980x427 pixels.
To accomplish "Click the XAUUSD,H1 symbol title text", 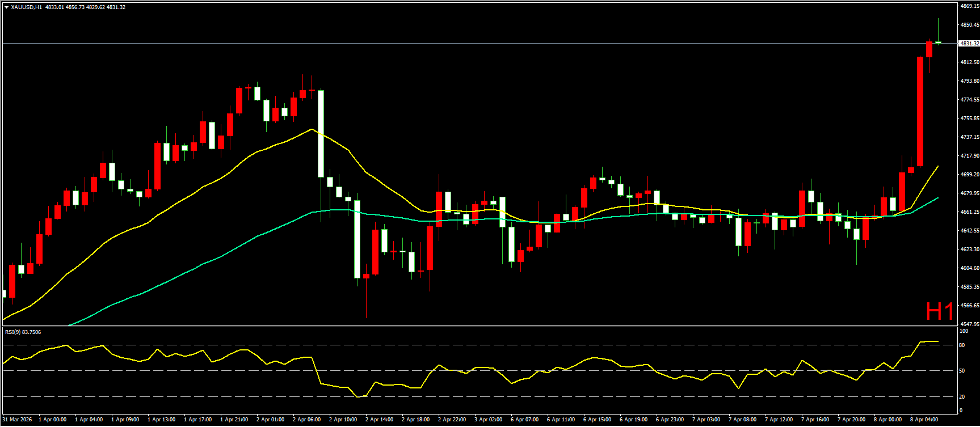I will 26,7.
